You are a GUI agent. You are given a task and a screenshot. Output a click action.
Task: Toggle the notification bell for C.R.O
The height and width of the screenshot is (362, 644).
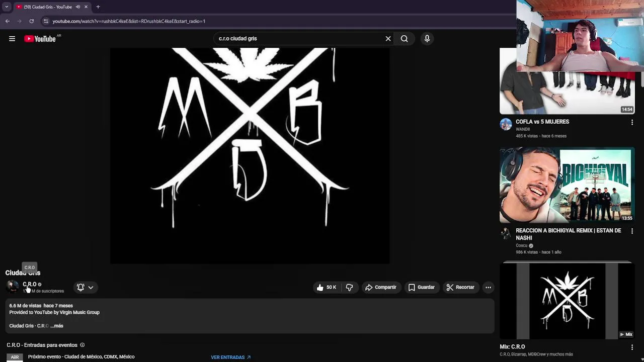(80, 287)
